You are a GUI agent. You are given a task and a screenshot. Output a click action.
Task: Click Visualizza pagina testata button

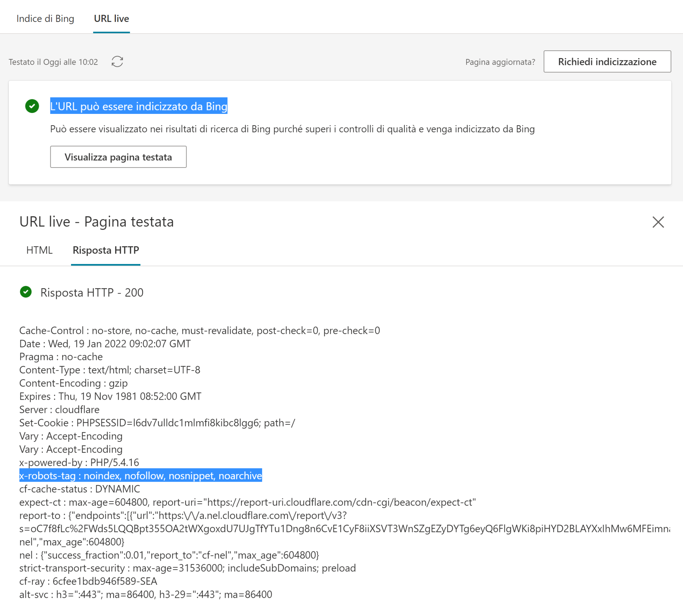coord(118,157)
